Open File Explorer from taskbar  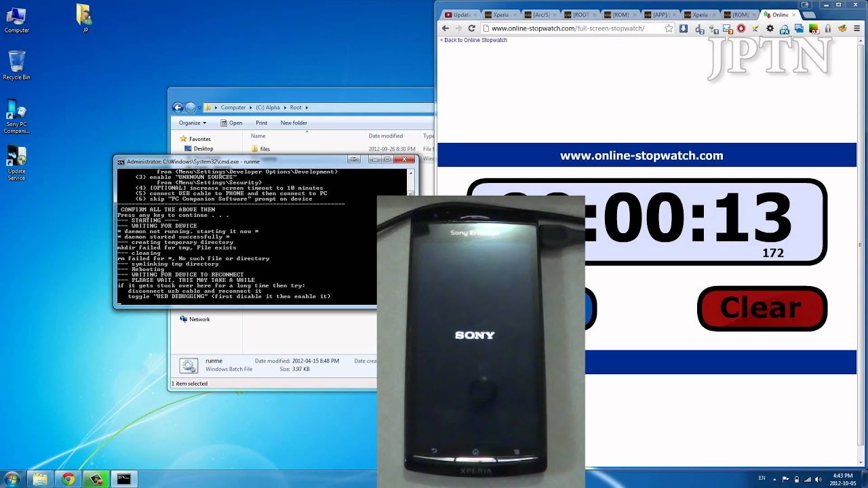point(41,479)
